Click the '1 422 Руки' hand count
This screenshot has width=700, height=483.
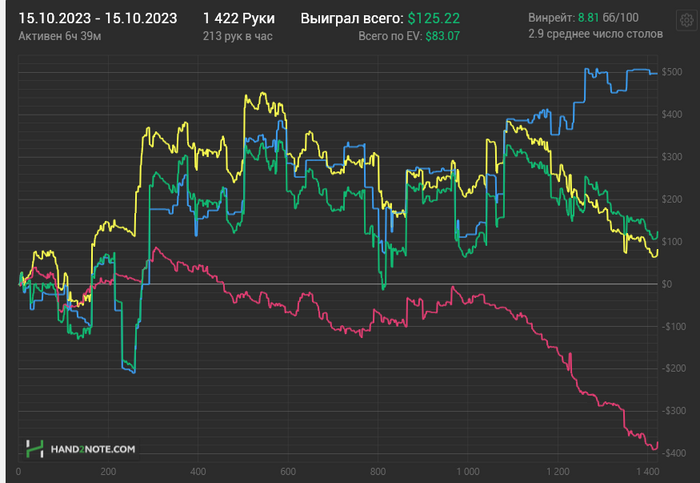tap(239, 18)
